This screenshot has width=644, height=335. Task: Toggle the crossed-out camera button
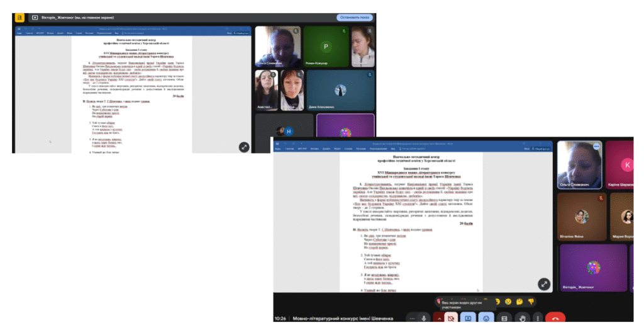point(451,318)
